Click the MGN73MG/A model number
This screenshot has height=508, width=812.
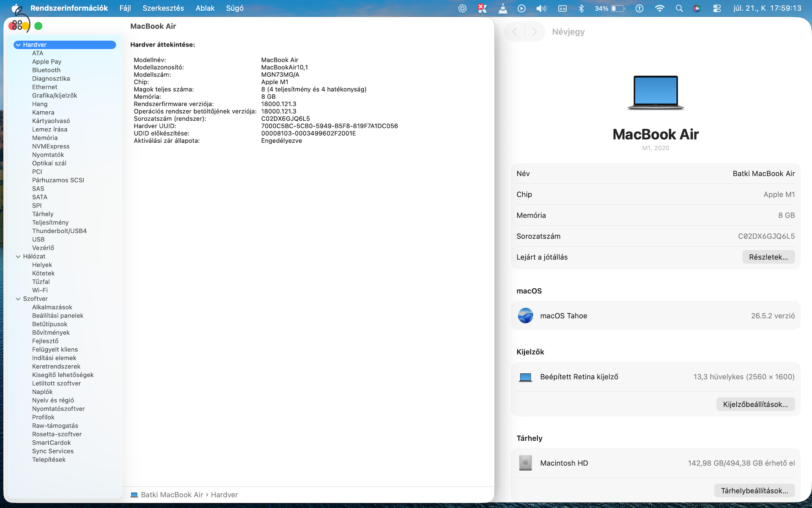pos(280,75)
